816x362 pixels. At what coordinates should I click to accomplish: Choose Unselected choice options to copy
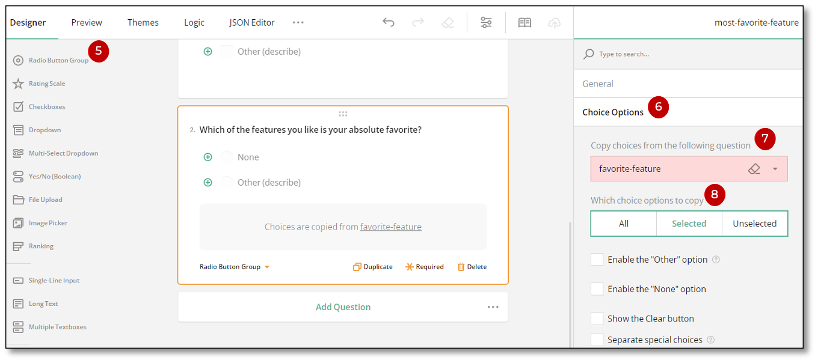(755, 224)
